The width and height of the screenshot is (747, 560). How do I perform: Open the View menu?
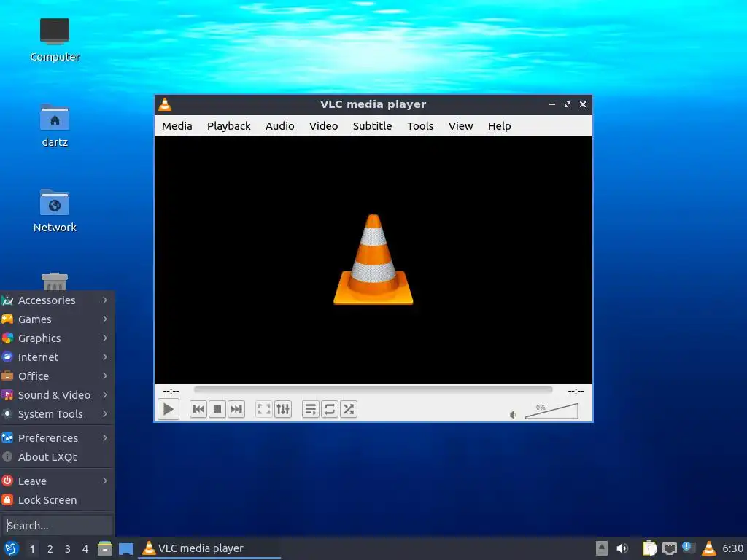tap(461, 125)
